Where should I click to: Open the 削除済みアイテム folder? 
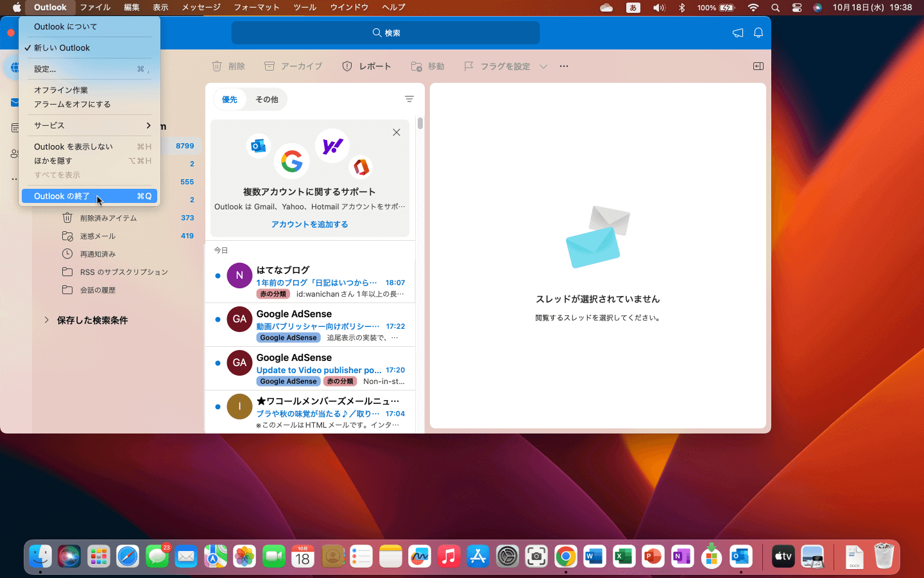108,218
